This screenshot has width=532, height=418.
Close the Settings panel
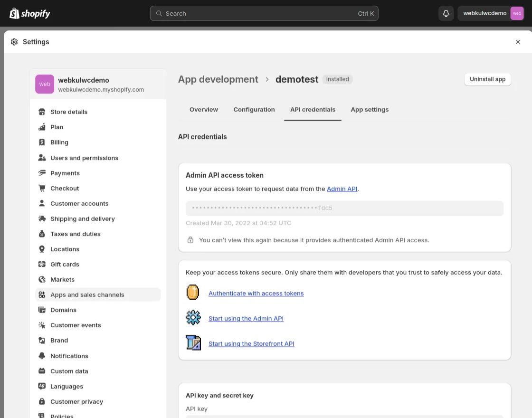click(x=518, y=42)
